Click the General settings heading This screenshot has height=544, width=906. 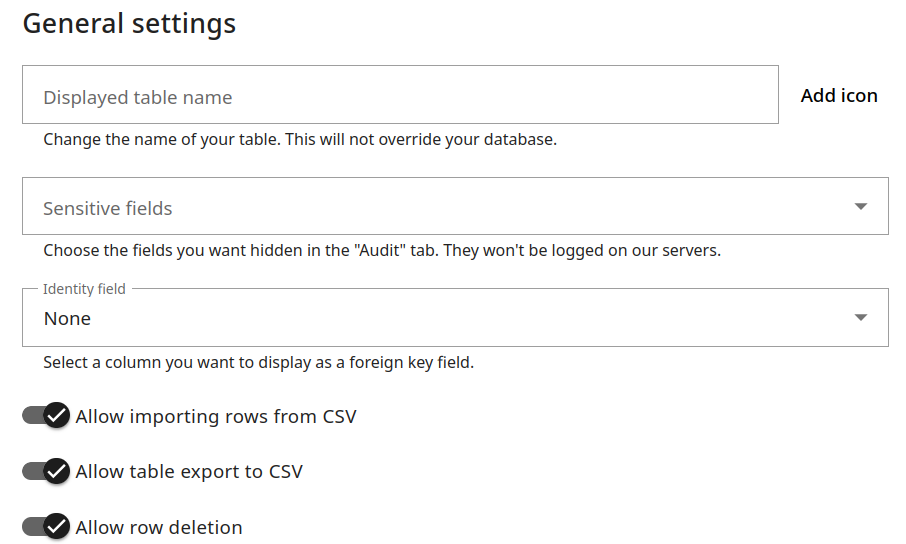(130, 23)
